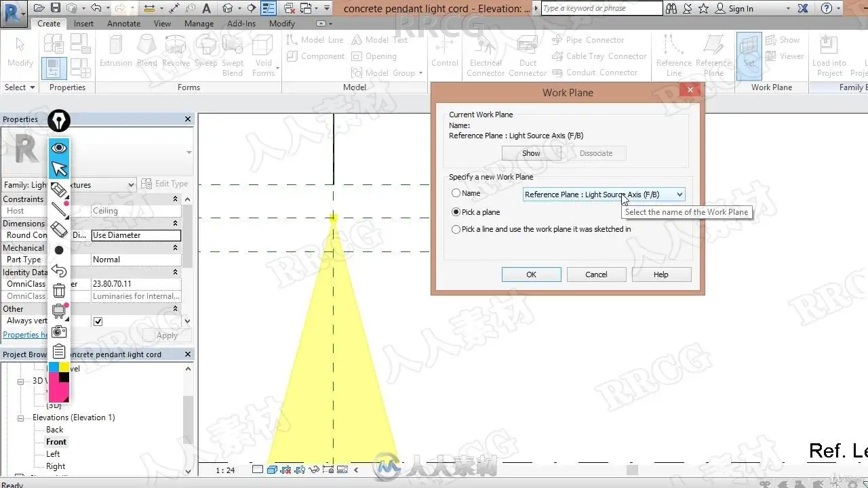Viewport: 868px width, 488px height.
Task: Collapse the Mechanical section in Properties
Action: pos(175,248)
